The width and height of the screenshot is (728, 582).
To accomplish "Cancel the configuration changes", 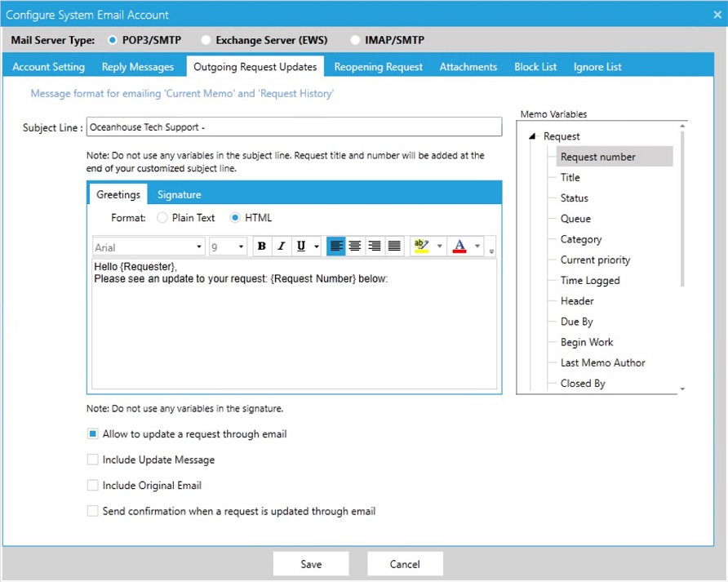I will coord(405,563).
